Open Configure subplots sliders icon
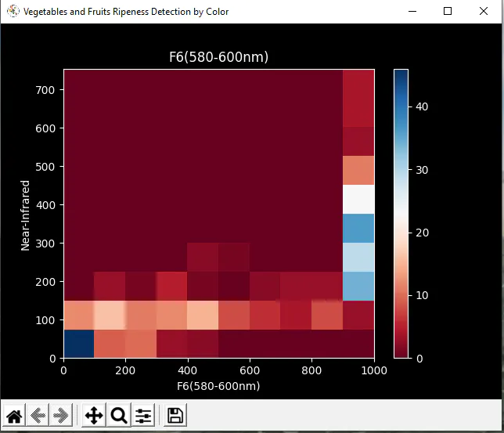Viewport: 504px width, 433px height. (x=143, y=415)
